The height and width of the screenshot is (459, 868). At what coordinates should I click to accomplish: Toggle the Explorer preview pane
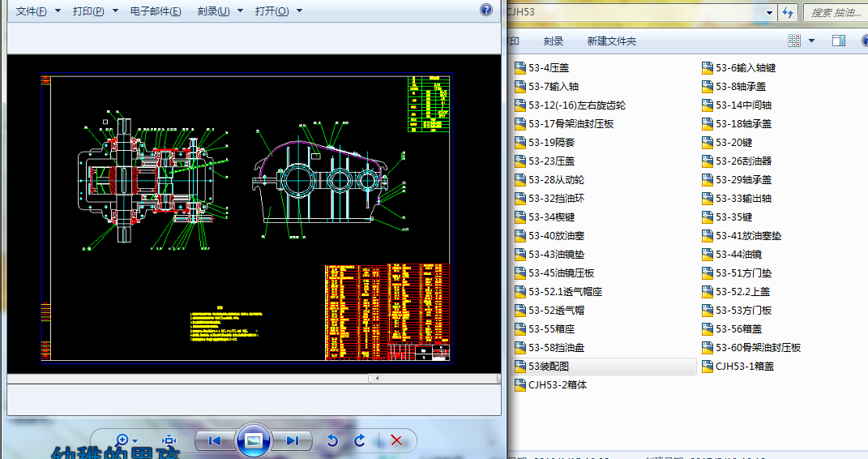pos(839,41)
